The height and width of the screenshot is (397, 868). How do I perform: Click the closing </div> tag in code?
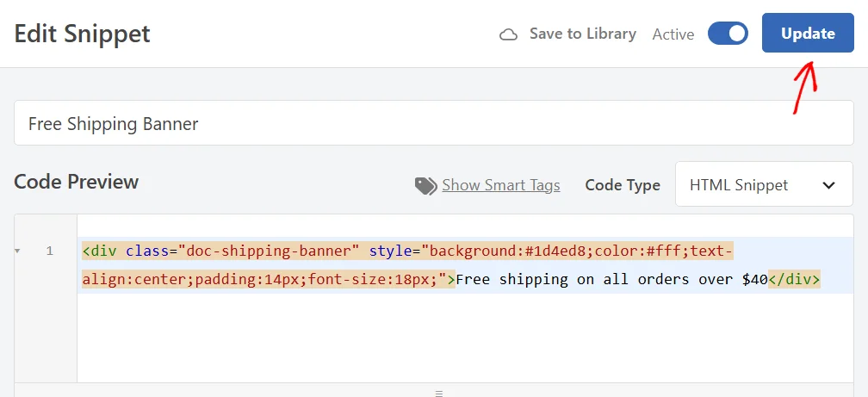pos(794,280)
